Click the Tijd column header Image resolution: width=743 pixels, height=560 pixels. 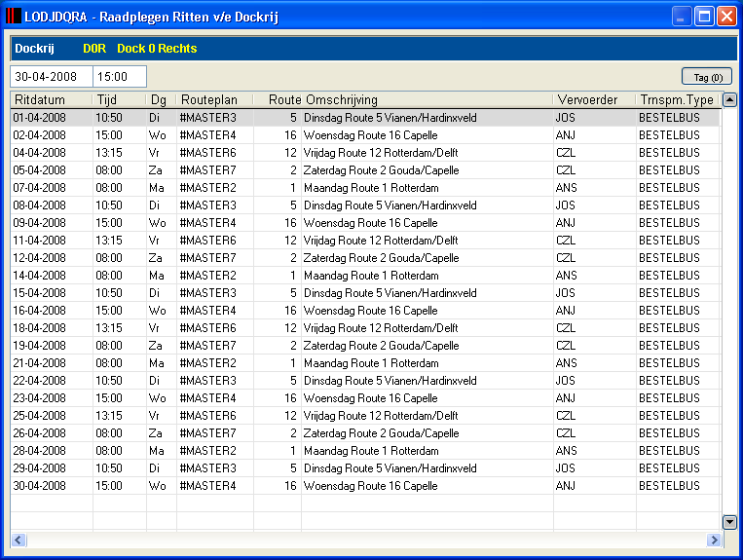[x=120, y=100]
